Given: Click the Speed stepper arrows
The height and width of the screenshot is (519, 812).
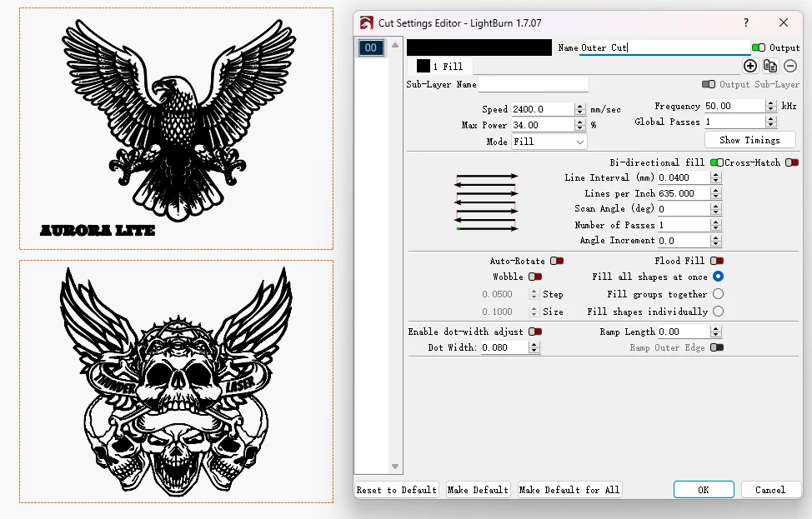Looking at the screenshot, I should [x=580, y=109].
